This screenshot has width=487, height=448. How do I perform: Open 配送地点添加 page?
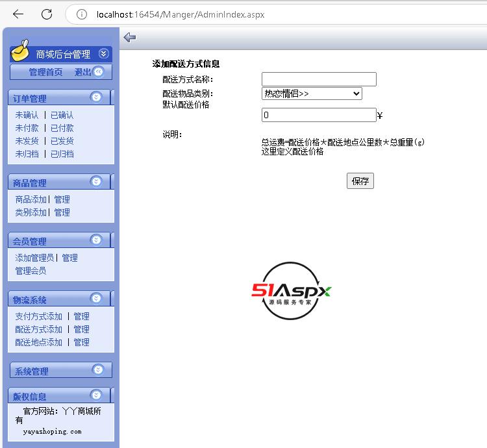coord(39,343)
